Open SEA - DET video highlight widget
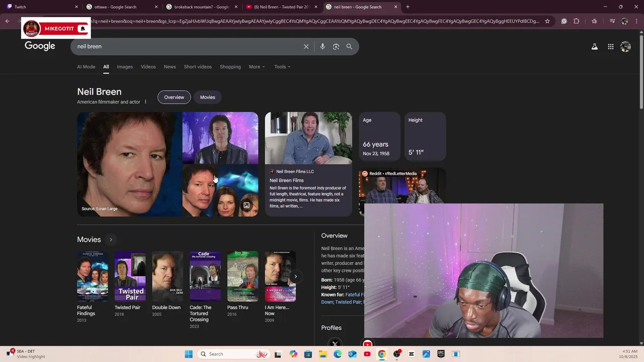644x362 pixels. point(26,354)
